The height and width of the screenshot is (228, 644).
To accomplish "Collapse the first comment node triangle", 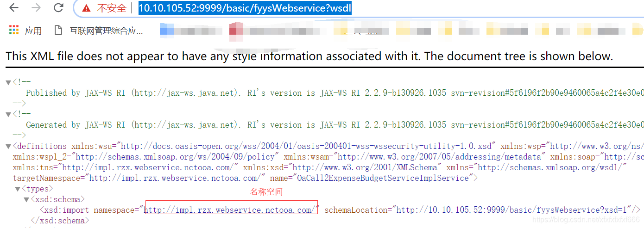I will coord(8,82).
